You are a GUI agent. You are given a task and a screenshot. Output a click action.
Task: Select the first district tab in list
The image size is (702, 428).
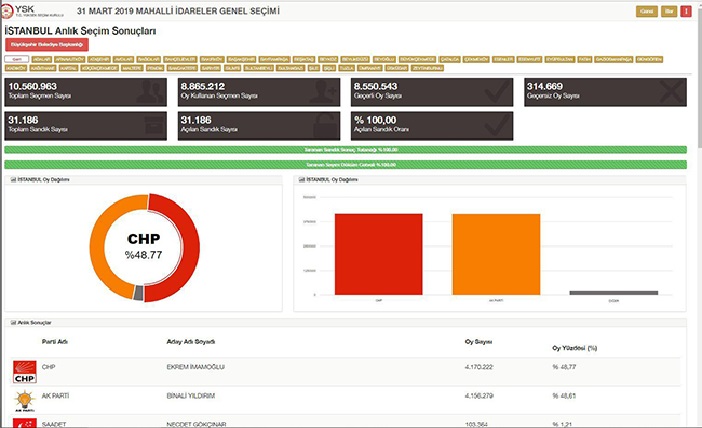point(16,59)
